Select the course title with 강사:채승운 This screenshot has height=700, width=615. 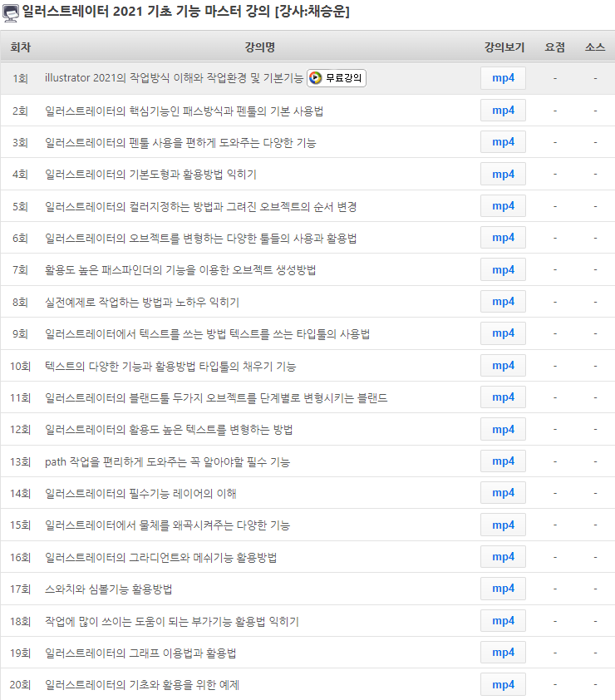point(185,11)
